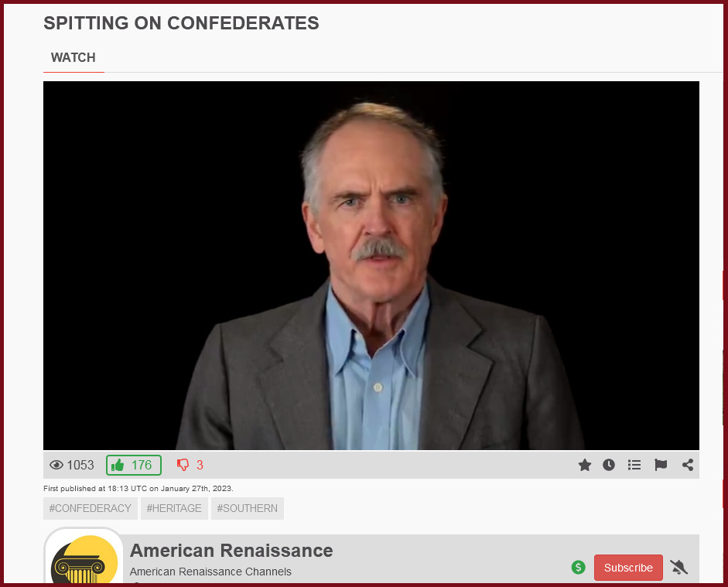The width and height of the screenshot is (728, 587).
Task: Dislike the video with thumbs down
Action: click(183, 465)
